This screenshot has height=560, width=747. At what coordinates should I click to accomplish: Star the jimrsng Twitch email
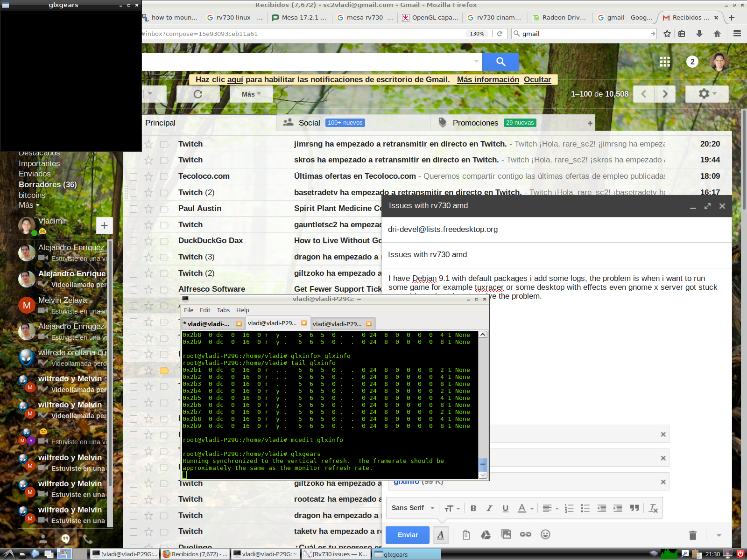(148, 144)
